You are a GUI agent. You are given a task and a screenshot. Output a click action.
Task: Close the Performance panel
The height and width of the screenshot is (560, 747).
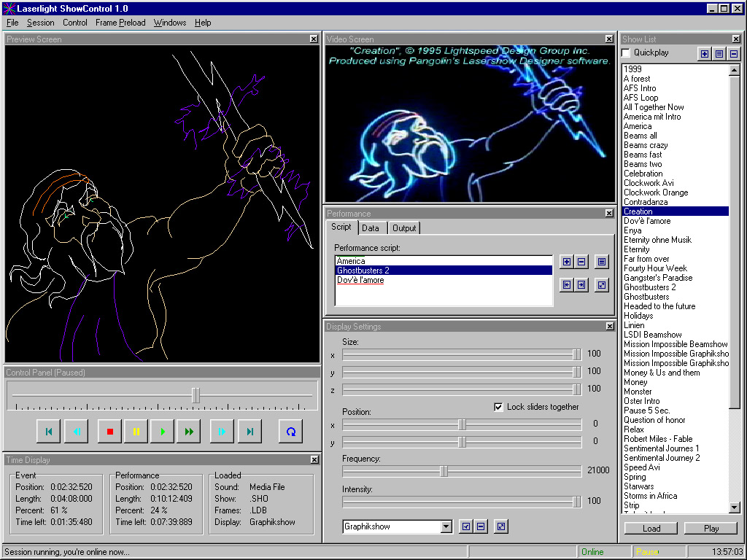609,214
